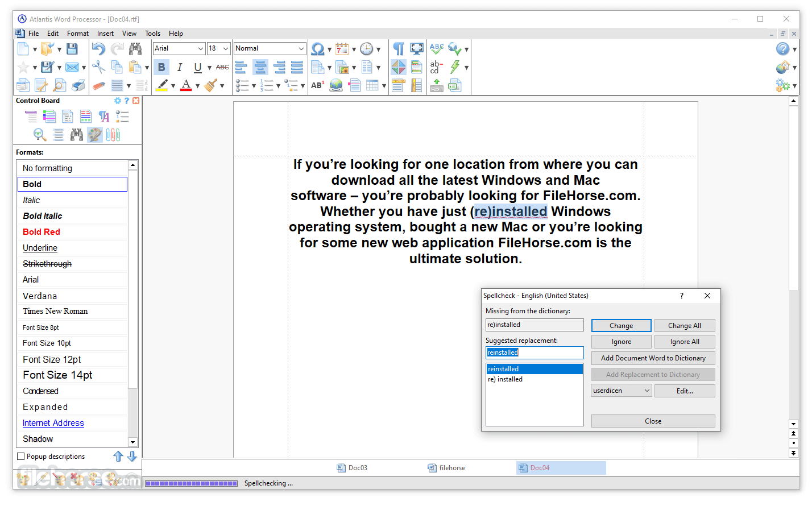This screenshot has height=506, width=812.
Task: Enable the Popup descriptions checkbox
Action: (21, 457)
